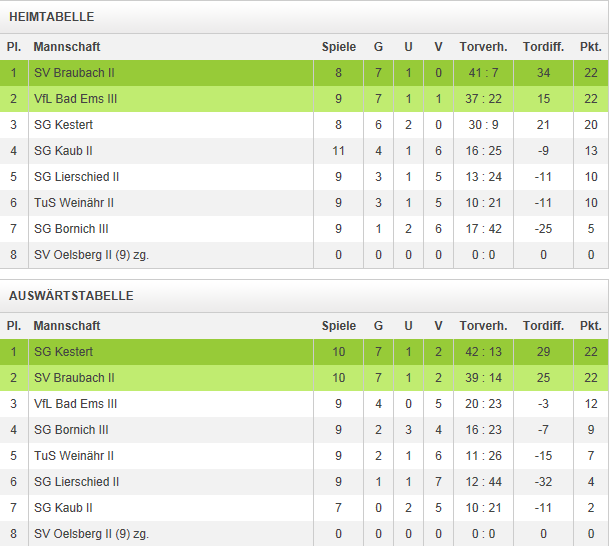The image size is (611, 546).
Task: Open SG Bornich III in Auswärtstabelle
Action: pos(71,430)
